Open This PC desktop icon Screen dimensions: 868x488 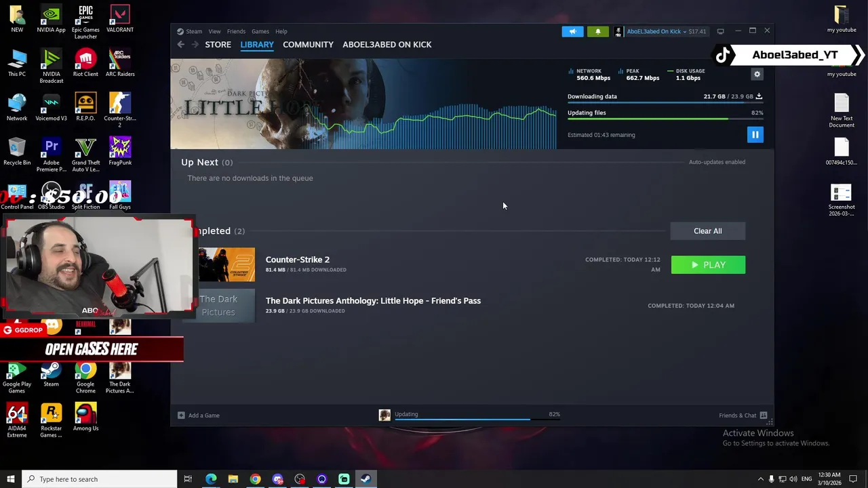[17, 63]
